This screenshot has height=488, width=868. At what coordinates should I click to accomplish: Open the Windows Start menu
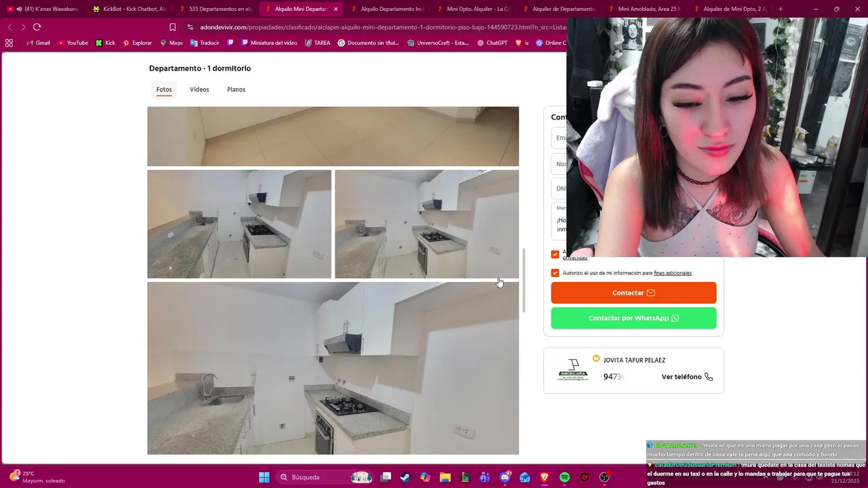coord(264,477)
